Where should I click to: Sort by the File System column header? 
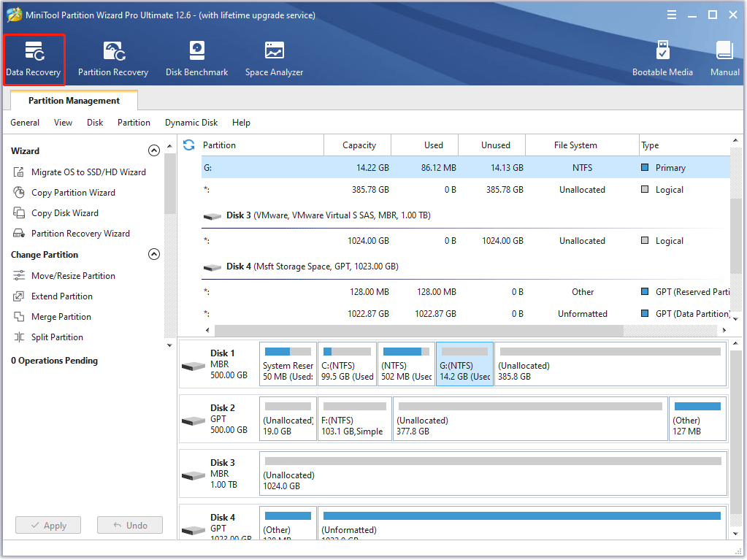coord(582,145)
